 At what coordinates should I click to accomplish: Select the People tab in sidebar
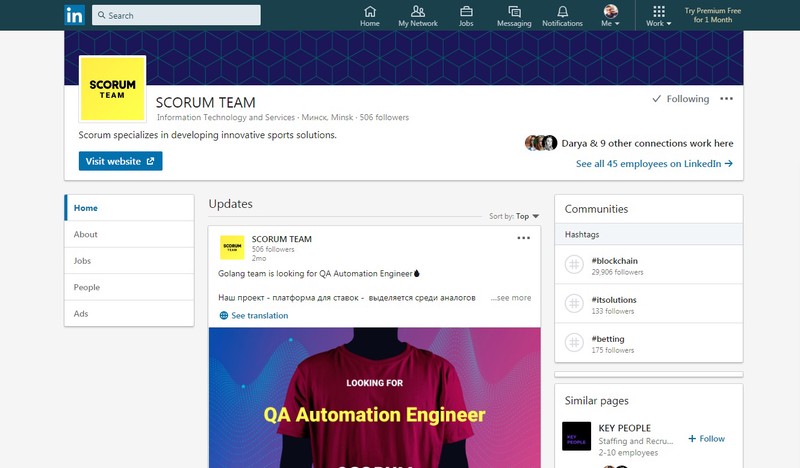[129, 287]
